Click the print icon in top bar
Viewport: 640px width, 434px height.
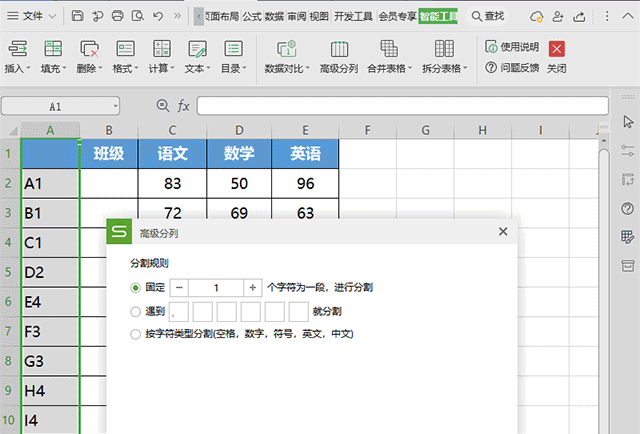(118, 16)
